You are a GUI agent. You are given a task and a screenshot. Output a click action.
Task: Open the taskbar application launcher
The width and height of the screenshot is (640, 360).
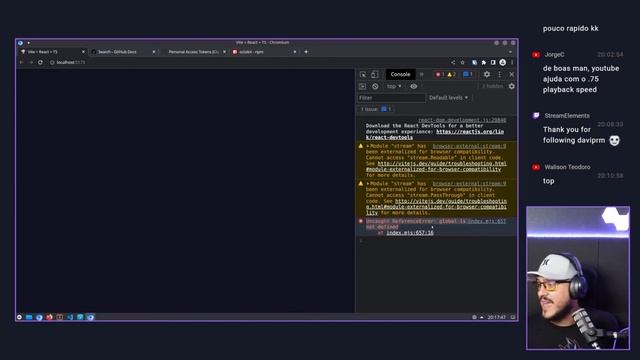point(19,317)
